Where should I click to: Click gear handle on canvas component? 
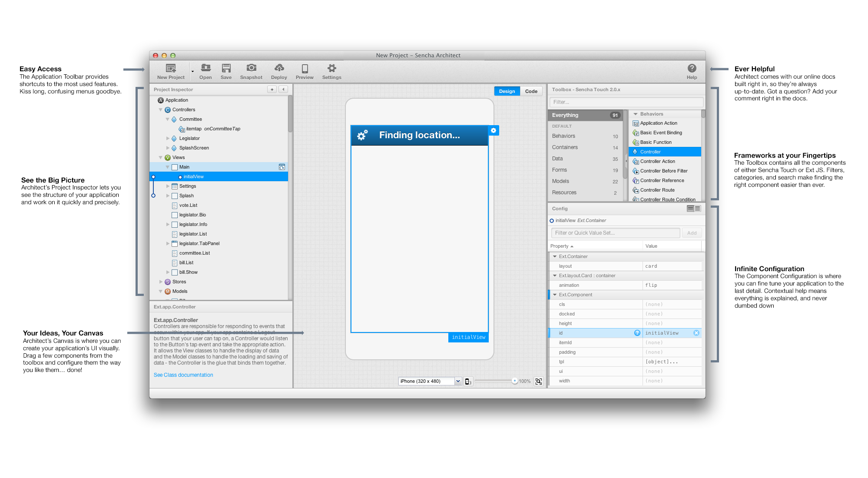tap(494, 130)
